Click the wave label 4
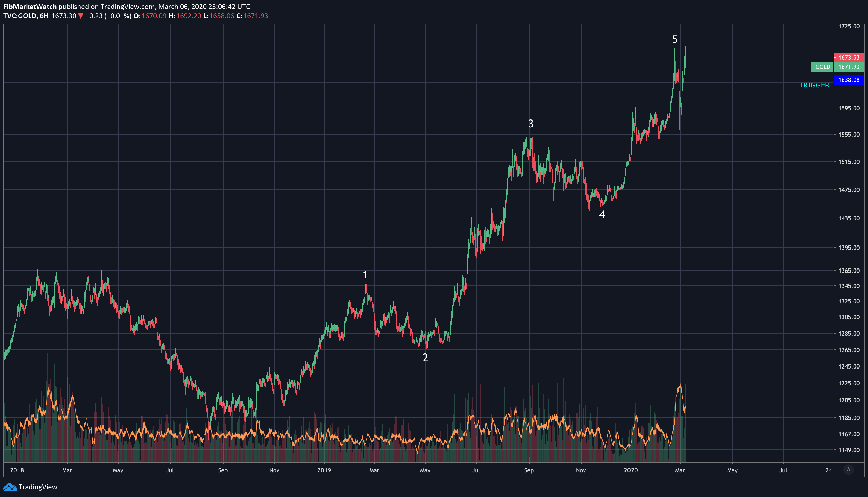The width and height of the screenshot is (868, 497). pos(602,214)
